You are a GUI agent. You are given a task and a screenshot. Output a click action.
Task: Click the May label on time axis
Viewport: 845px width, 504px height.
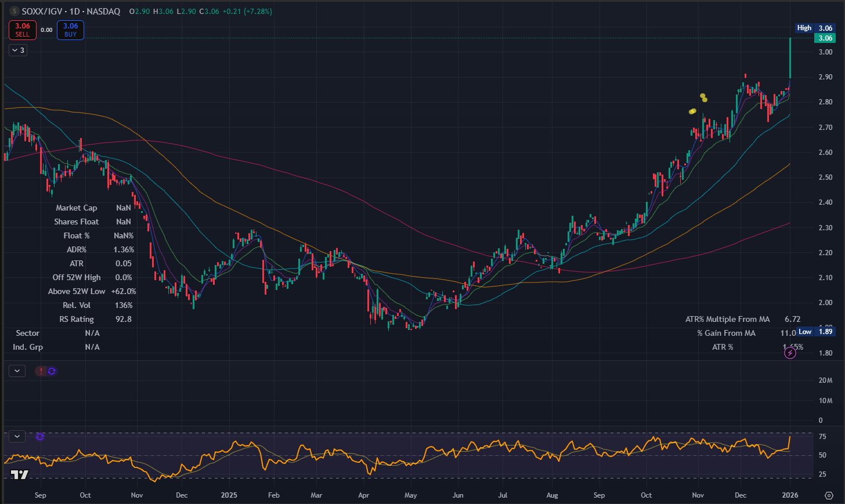coord(410,495)
